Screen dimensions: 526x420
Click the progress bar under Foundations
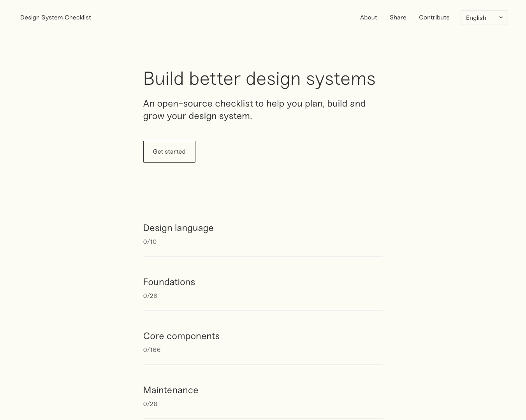click(263, 311)
